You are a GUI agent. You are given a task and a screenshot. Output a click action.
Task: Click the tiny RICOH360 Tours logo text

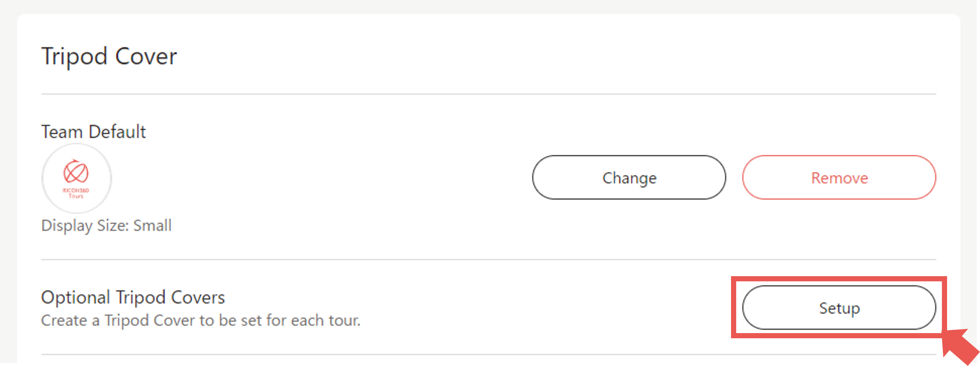76,193
